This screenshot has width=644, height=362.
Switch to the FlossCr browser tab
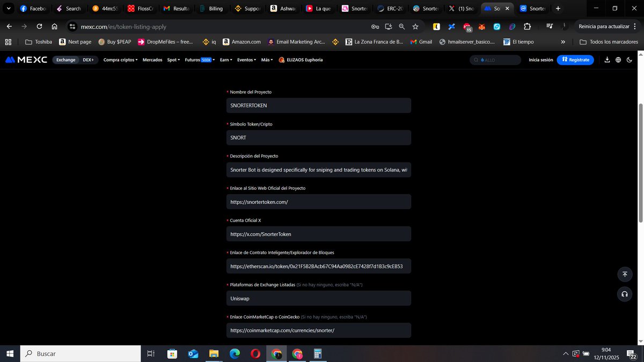140,9
